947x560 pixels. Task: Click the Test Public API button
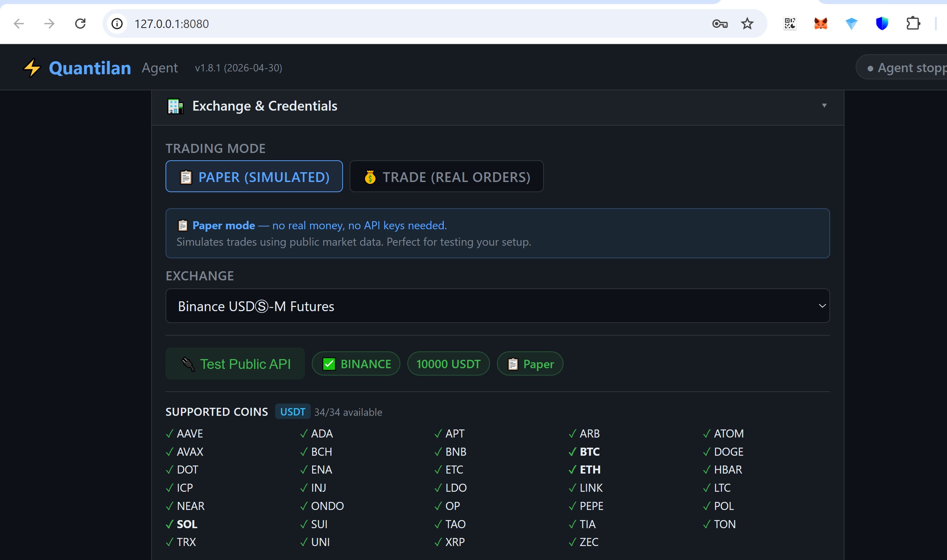coord(235,364)
